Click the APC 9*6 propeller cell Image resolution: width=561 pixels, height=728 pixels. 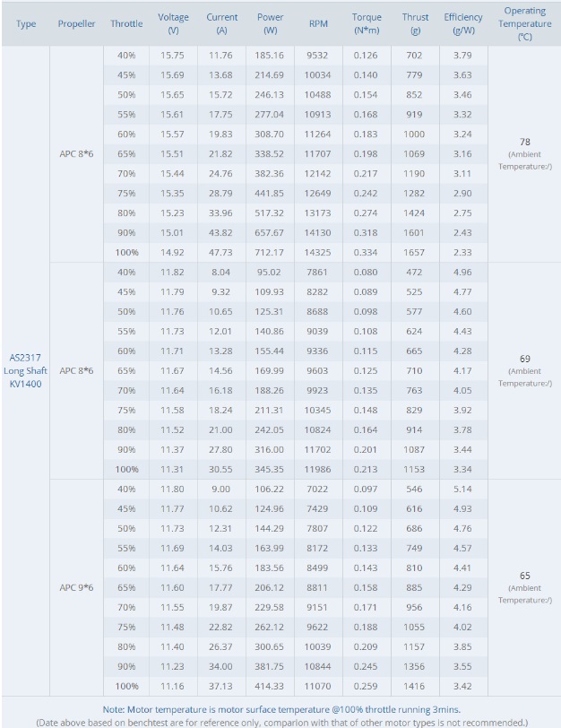click(x=76, y=587)
